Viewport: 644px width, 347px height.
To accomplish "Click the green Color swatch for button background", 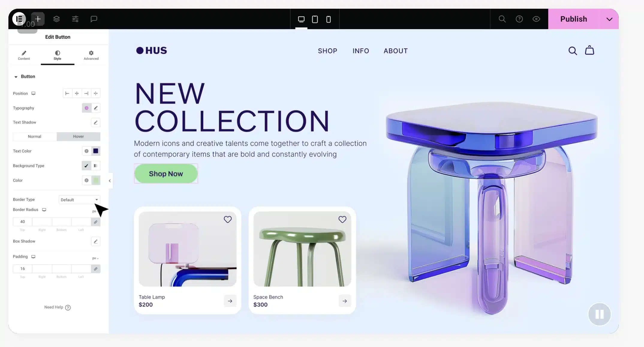I will 96,180.
